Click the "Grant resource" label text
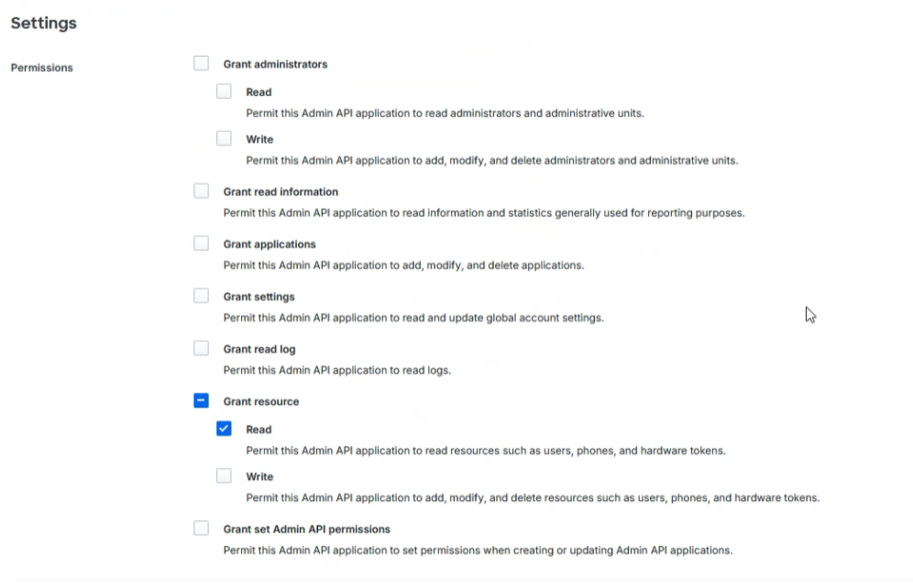 (x=261, y=401)
